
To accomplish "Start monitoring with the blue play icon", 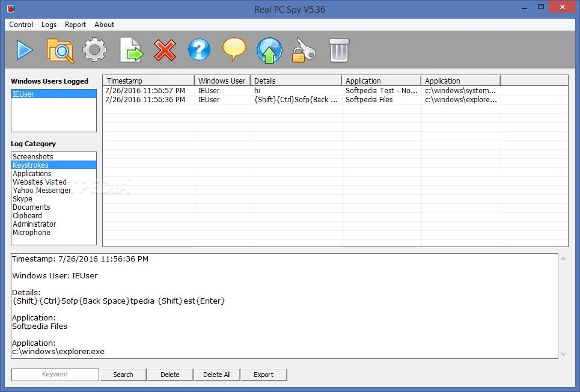I will tap(25, 50).
